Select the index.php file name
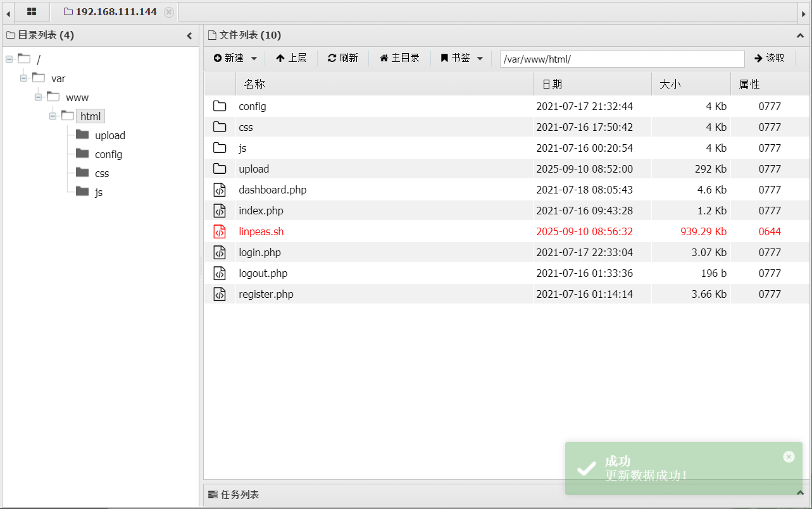The height and width of the screenshot is (509, 812). coord(261,211)
